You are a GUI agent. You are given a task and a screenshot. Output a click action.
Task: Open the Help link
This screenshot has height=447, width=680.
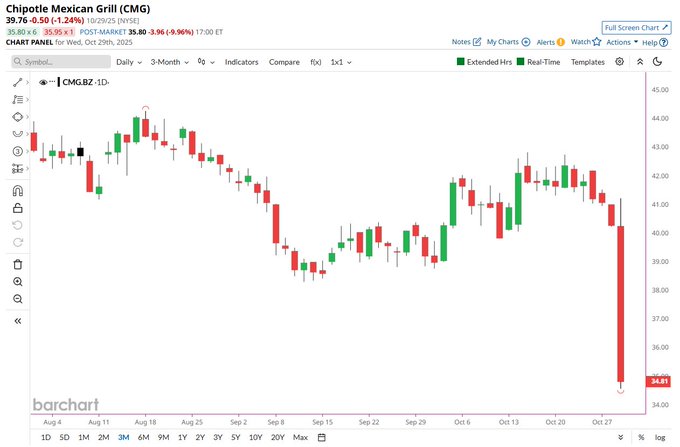point(655,42)
